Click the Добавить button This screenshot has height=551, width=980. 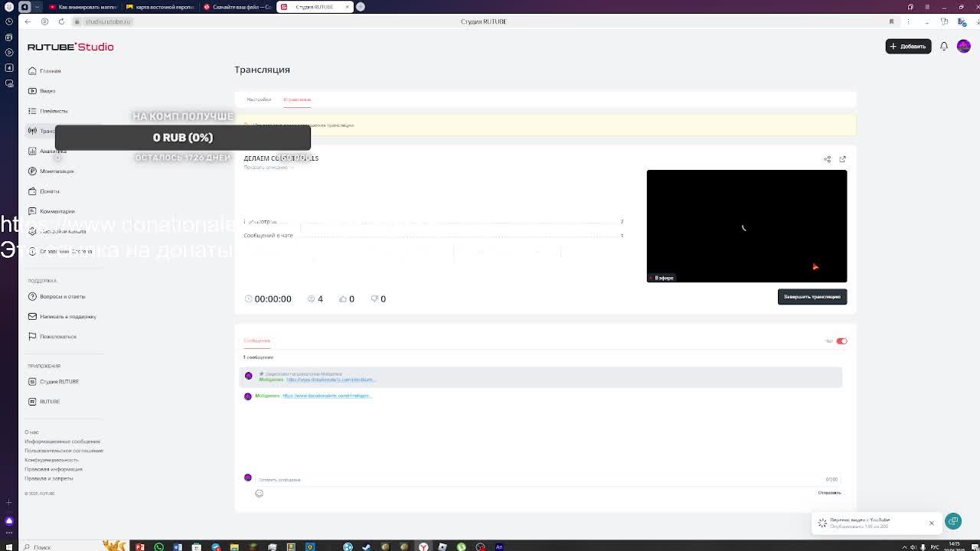(x=908, y=46)
